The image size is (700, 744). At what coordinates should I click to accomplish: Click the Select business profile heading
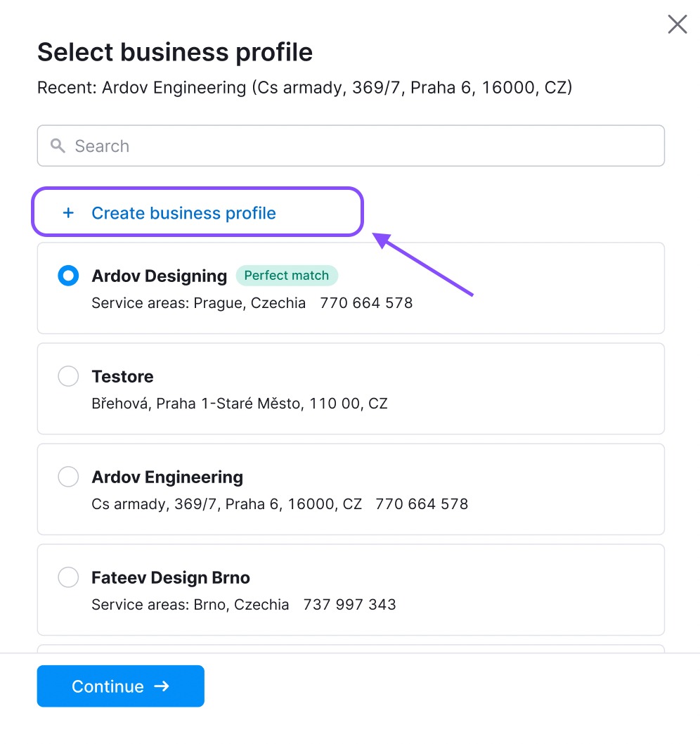[174, 52]
